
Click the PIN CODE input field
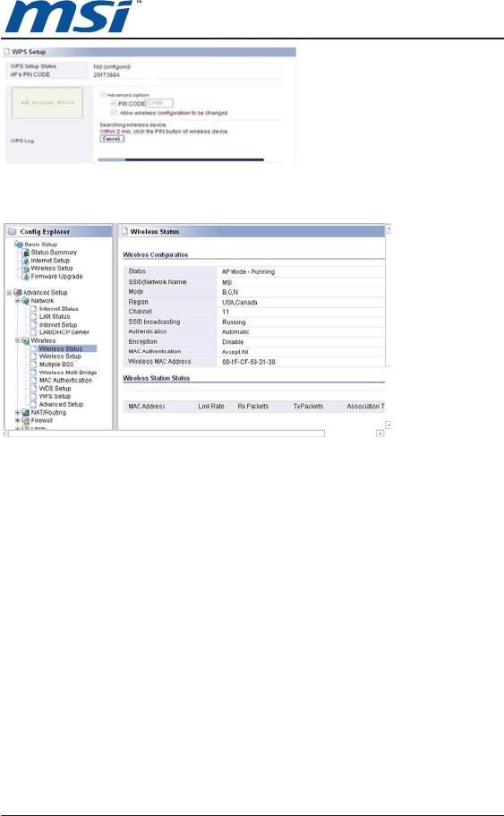pos(159,103)
